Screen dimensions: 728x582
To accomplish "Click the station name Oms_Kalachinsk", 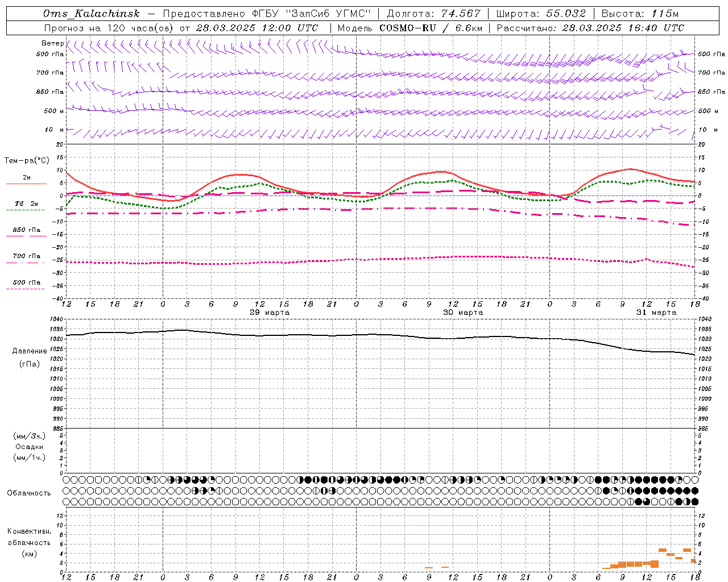I will (x=92, y=14).
